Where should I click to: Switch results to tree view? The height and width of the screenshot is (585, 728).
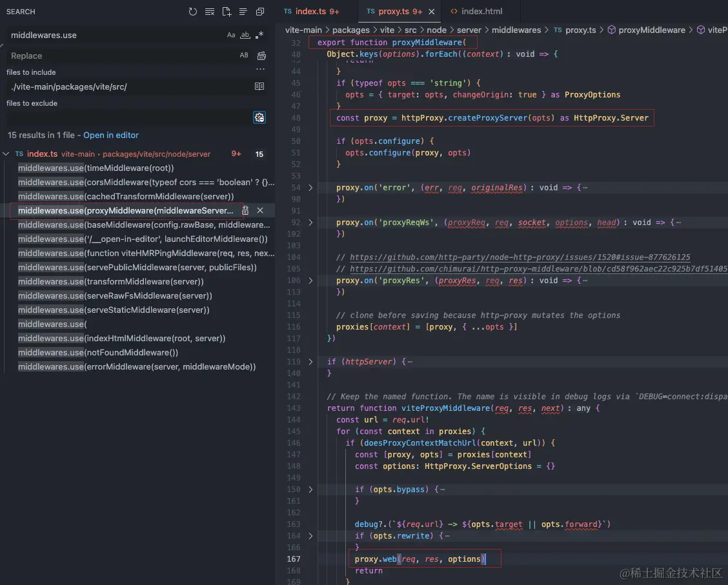pos(243,12)
